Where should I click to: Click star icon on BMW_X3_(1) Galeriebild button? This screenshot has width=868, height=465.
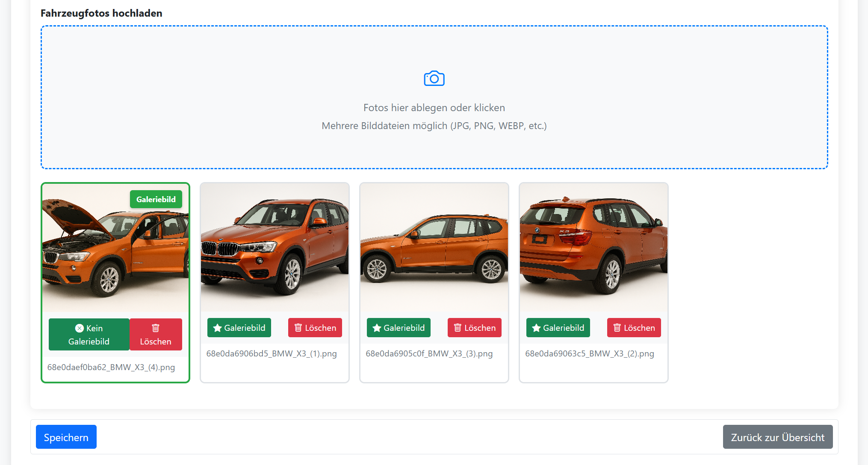click(x=217, y=328)
